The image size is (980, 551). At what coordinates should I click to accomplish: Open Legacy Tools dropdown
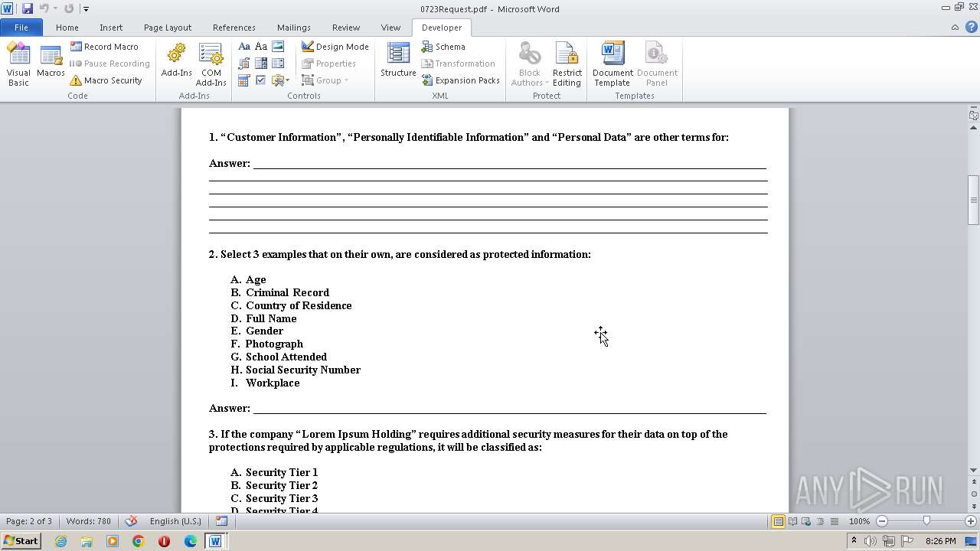280,80
